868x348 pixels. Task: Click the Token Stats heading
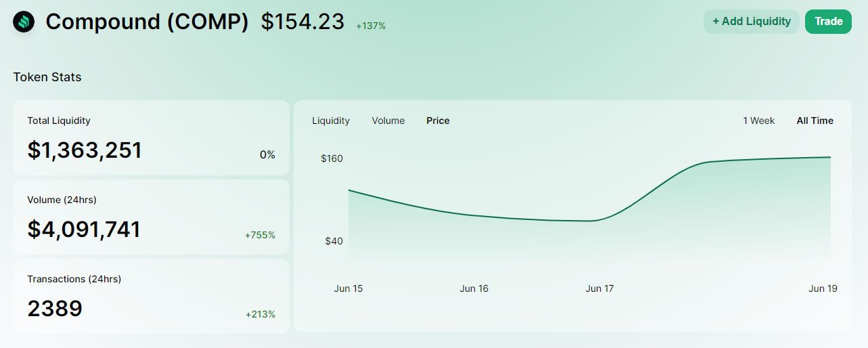pyautogui.click(x=47, y=77)
